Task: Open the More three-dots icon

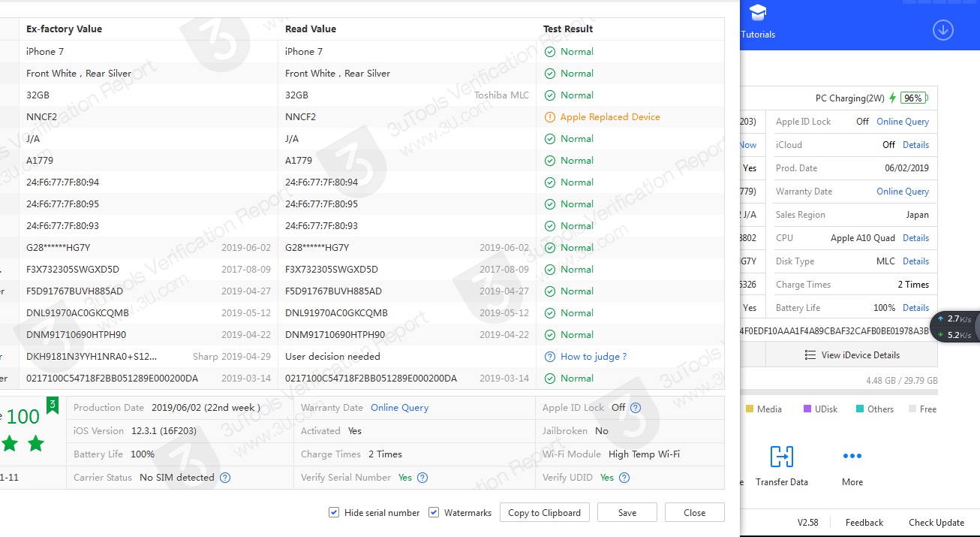Action: pos(852,456)
